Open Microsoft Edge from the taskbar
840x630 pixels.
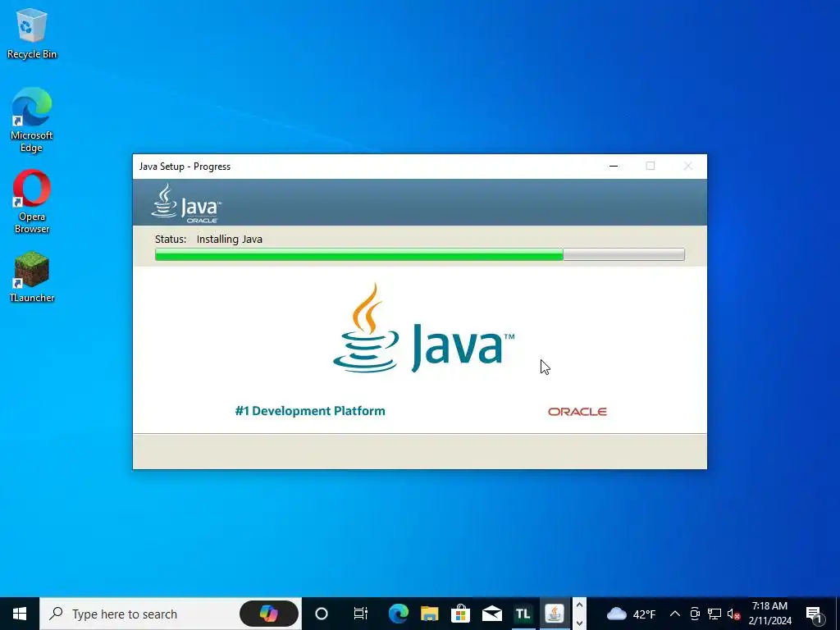(398, 614)
